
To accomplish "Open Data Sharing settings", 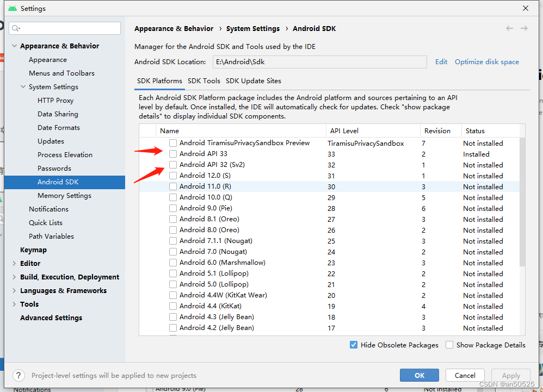I will pos(58,114).
